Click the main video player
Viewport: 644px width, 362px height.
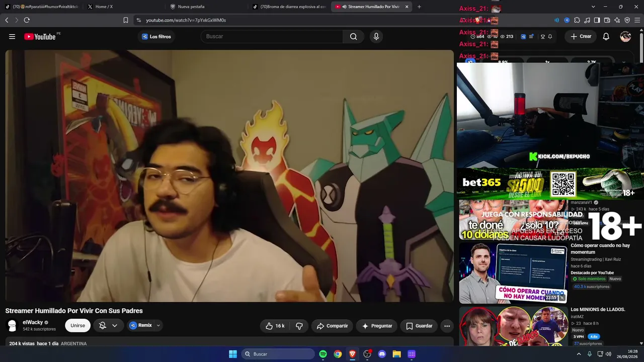(x=229, y=176)
